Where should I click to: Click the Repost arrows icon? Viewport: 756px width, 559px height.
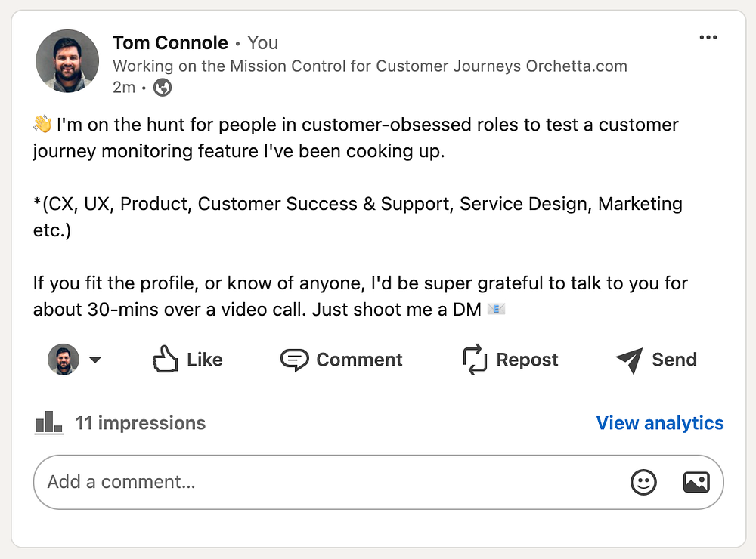point(475,360)
